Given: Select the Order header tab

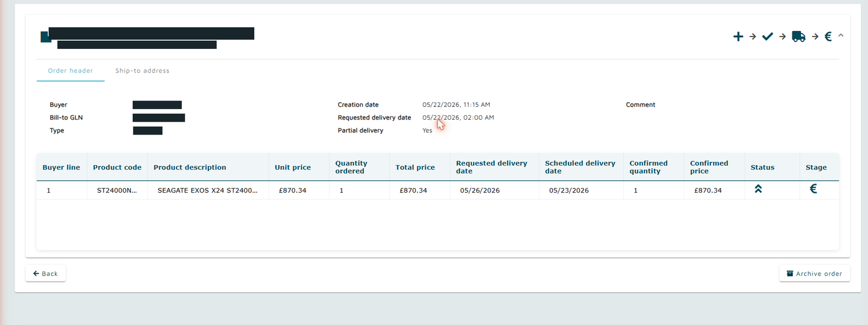Looking at the screenshot, I should 71,71.
